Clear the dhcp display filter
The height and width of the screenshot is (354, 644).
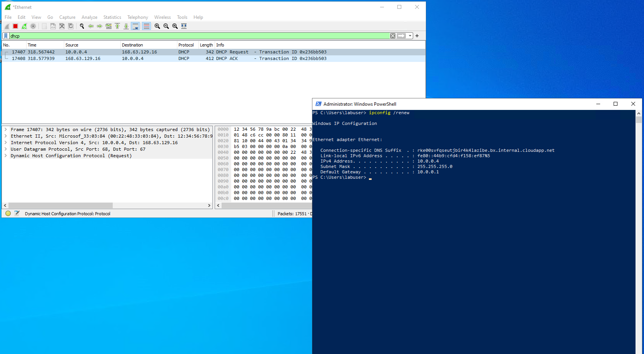click(392, 35)
